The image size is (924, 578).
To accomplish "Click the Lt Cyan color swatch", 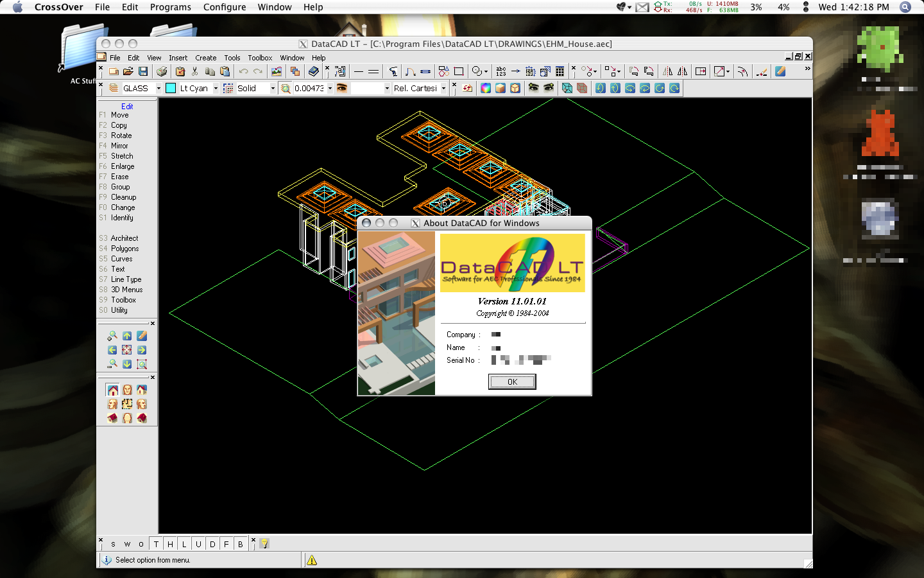I will pos(172,87).
